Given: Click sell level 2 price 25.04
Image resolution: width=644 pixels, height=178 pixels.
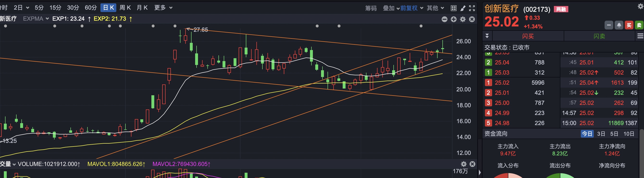Looking at the screenshot, I should point(502,62).
